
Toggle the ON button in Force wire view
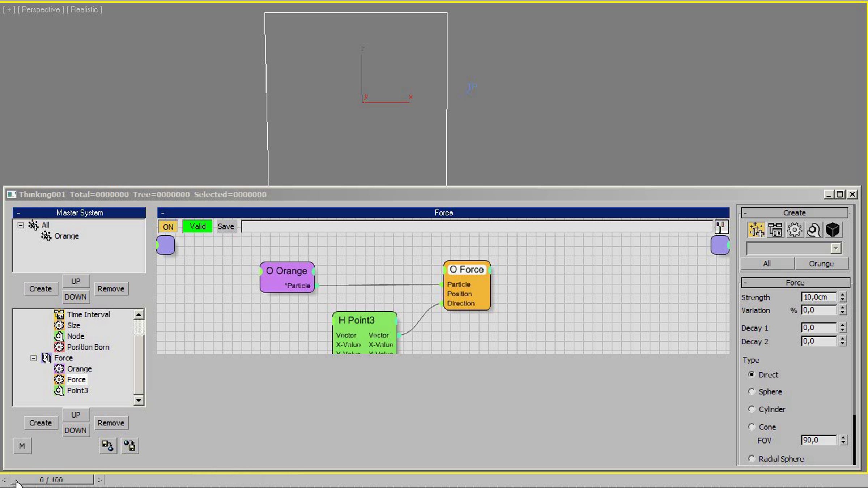point(168,227)
